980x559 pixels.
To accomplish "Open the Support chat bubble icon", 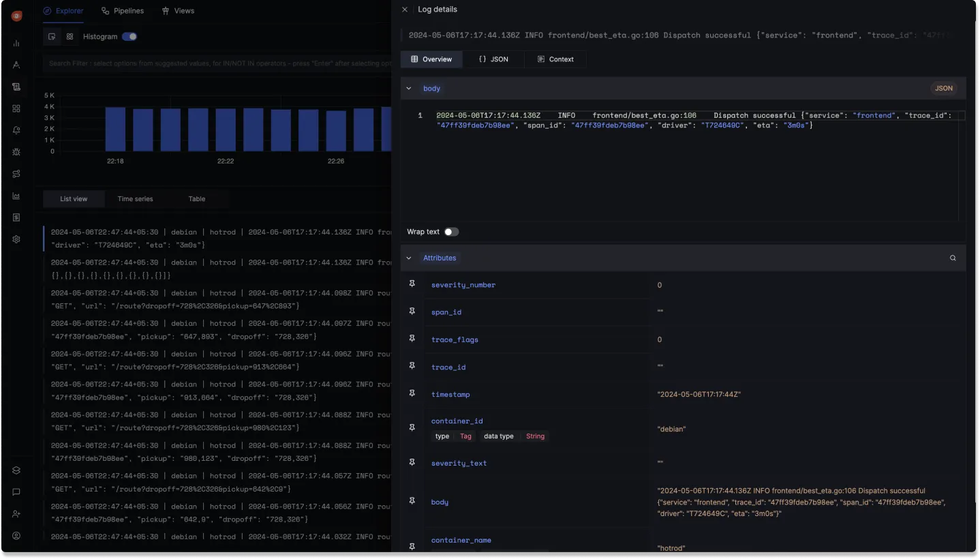I will click(16, 492).
